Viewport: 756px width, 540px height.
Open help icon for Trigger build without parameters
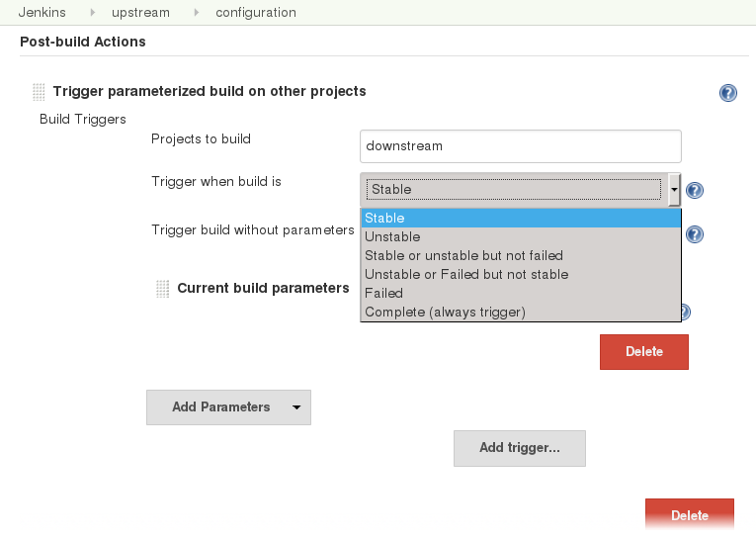695,234
